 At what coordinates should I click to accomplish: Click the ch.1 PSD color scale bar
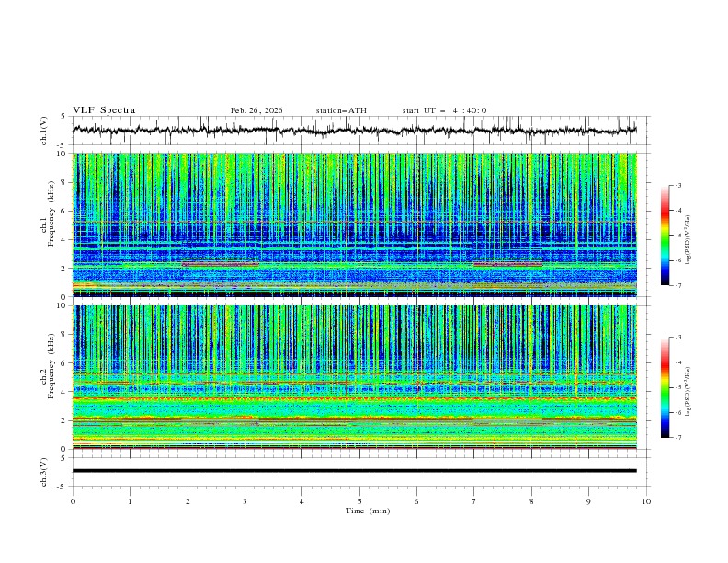click(665, 236)
